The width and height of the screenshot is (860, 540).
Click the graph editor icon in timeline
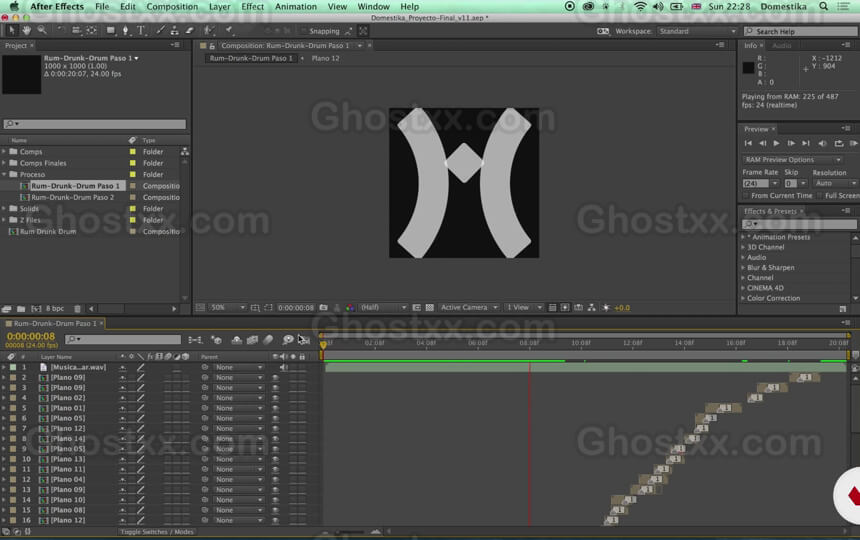tap(304, 340)
